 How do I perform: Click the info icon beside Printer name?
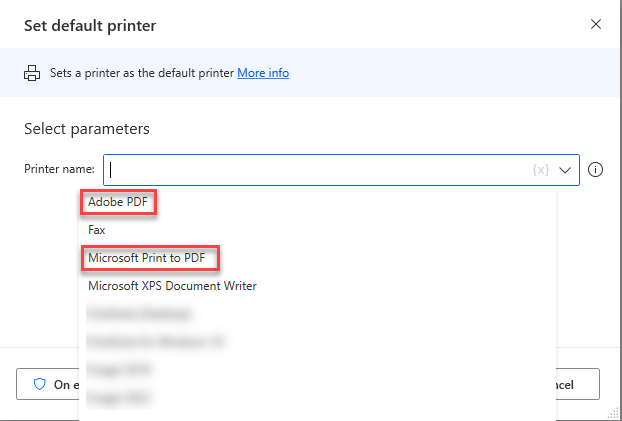coord(596,170)
